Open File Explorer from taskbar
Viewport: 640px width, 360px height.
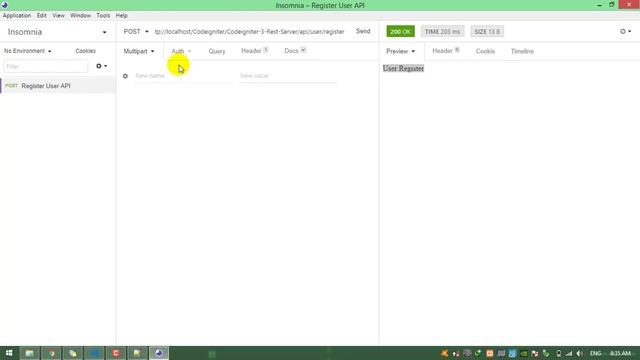(29, 353)
